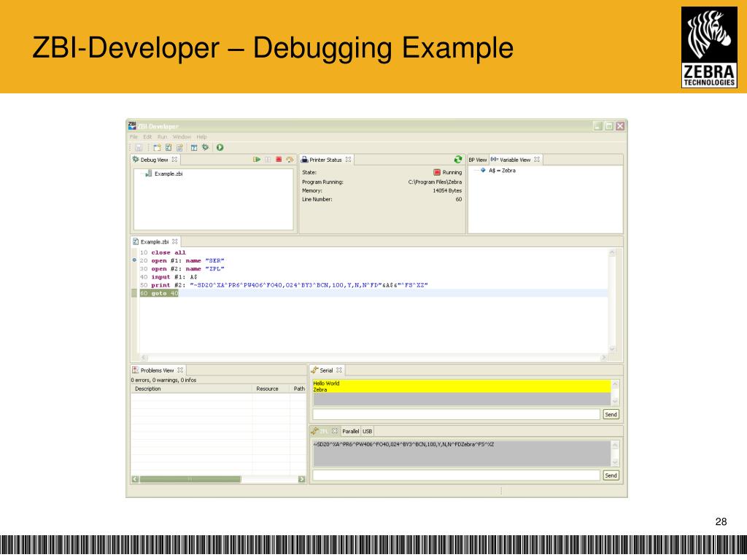
Task: Click the debug gear icon in main toolbar
Action: click(x=205, y=147)
